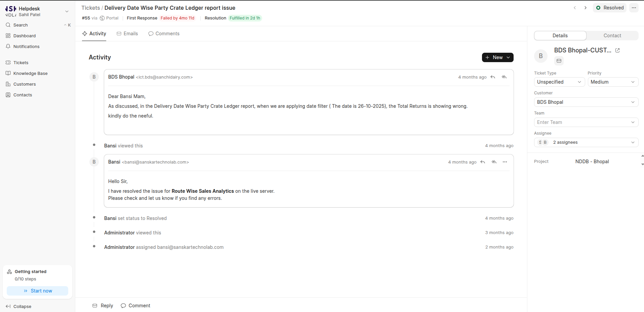Click reply-all icon on Bansi's message
644x312 pixels.
tap(494, 162)
